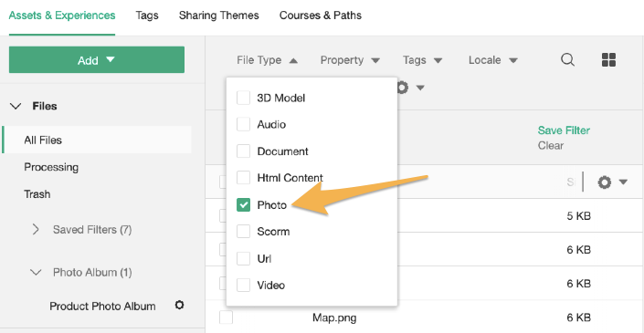Screen dimensions: 644x333
Task: Open arrow next to column settings gear
Action: [x=623, y=182]
